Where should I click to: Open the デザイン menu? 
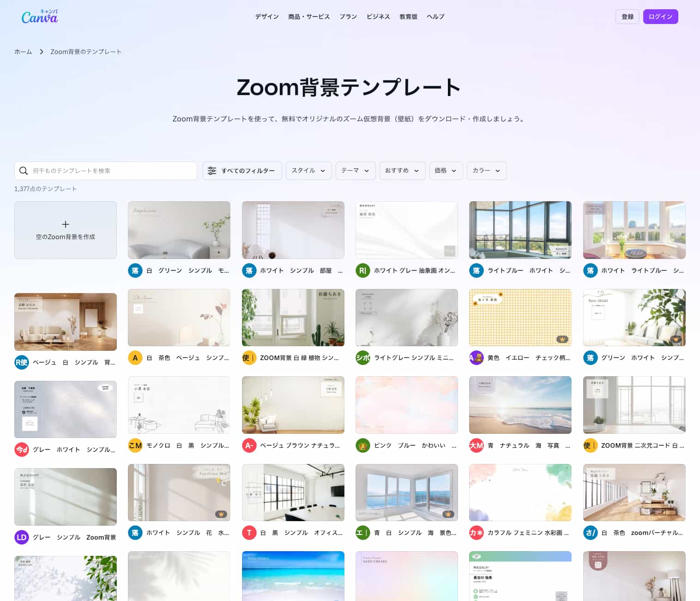(x=267, y=17)
